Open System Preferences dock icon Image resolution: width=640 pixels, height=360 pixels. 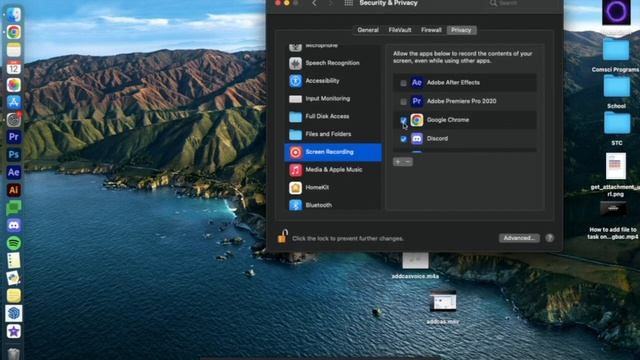pos(13,120)
